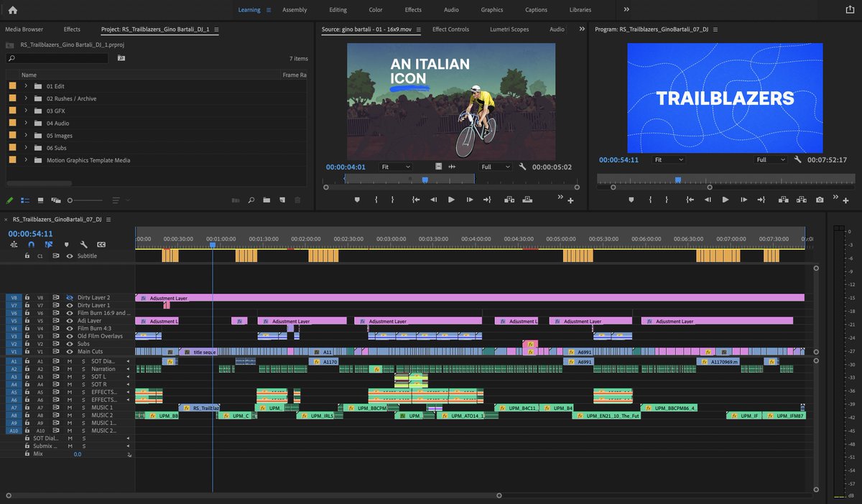Toggle Linked Selection in timeline

click(49, 245)
